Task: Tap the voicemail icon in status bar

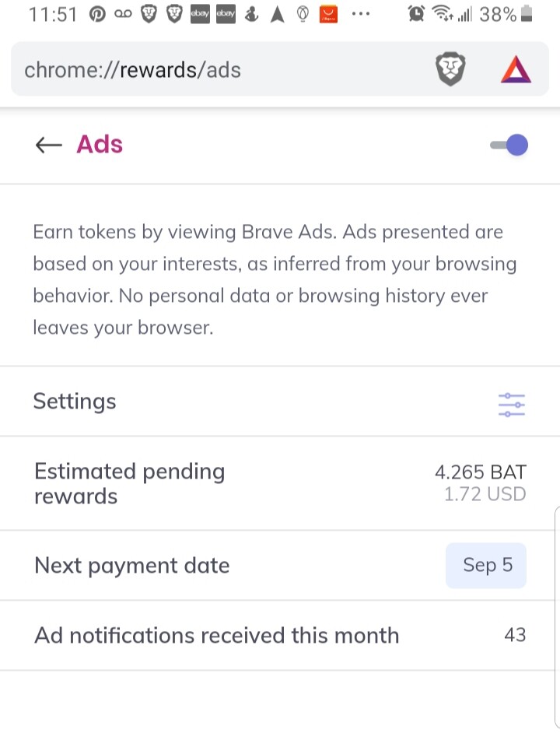Action: pyautogui.click(x=123, y=14)
